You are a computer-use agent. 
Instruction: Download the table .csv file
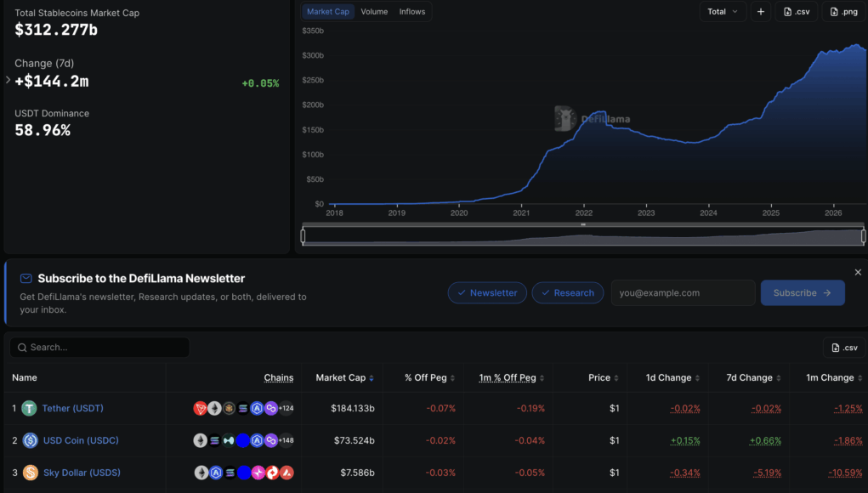pos(844,348)
